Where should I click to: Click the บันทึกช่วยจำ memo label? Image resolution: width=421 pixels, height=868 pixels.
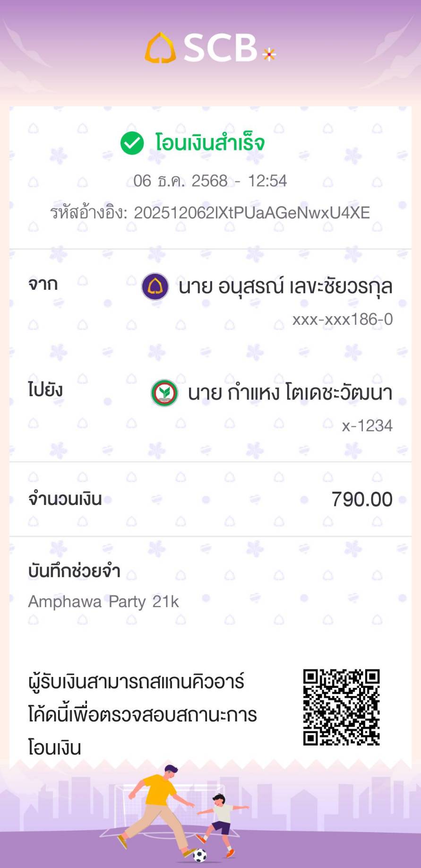pos(74,571)
